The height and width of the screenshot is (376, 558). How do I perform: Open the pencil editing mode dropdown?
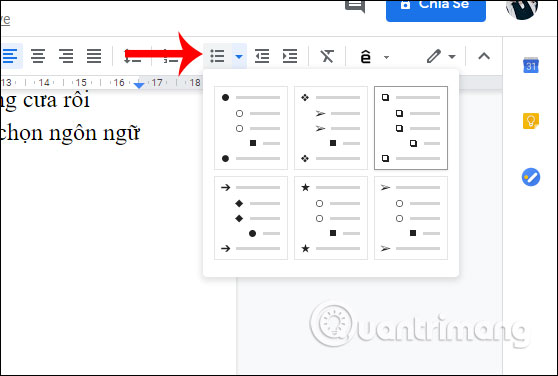[441, 56]
